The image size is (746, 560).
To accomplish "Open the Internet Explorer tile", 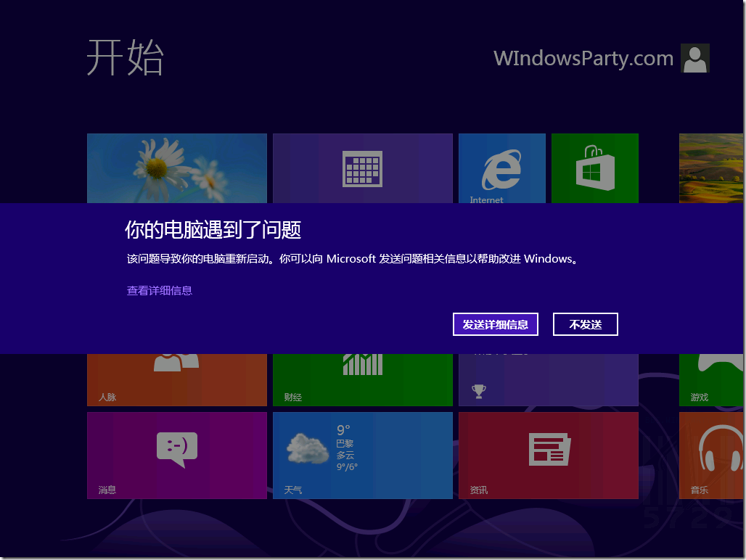I will coord(501,168).
